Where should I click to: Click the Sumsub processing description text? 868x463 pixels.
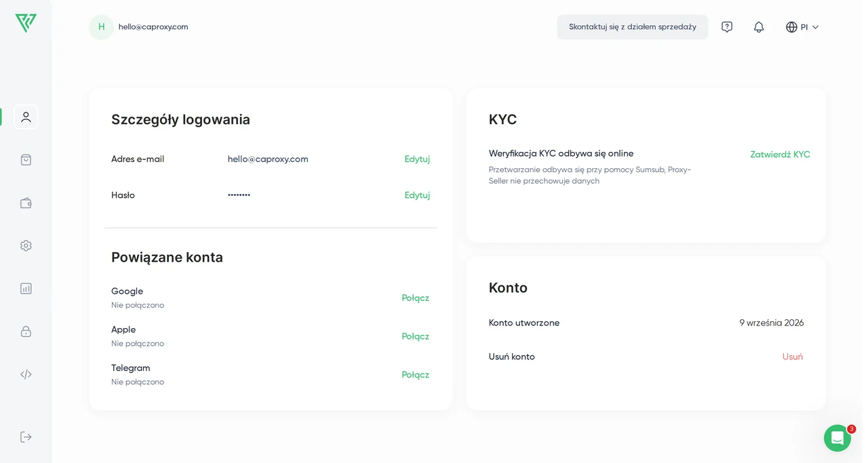[x=590, y=176]
